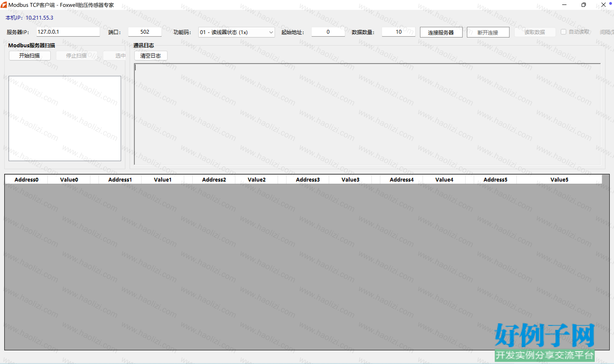The width and height of the screenshot is (614, 364).
Task: Click the 停止扫描 stop scan button
Action: pyautogui.click(x=77, y=56)
